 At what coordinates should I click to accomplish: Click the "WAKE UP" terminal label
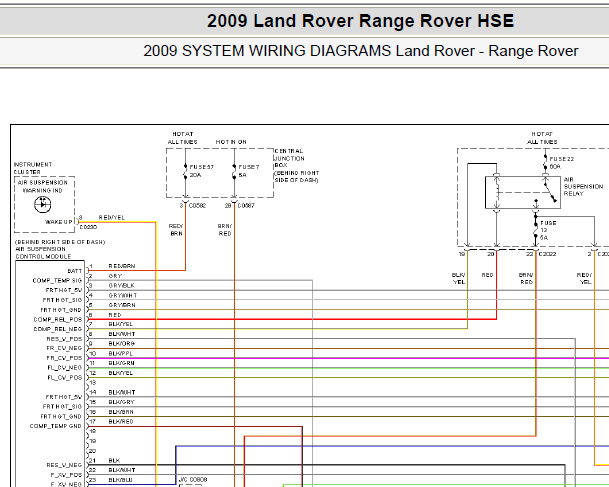pos(59,222)
